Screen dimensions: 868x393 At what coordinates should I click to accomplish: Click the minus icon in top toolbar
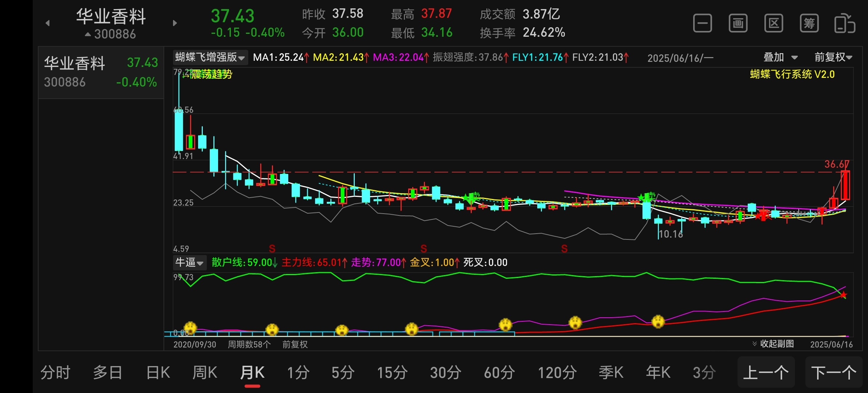[702, 24]
